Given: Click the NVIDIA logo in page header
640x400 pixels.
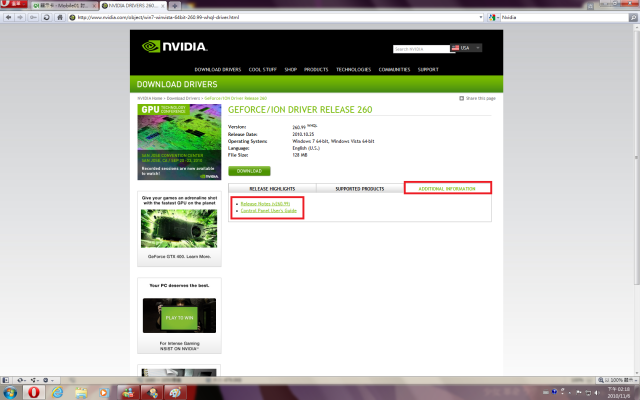Looking at the screenshot, I should [175, 47].
